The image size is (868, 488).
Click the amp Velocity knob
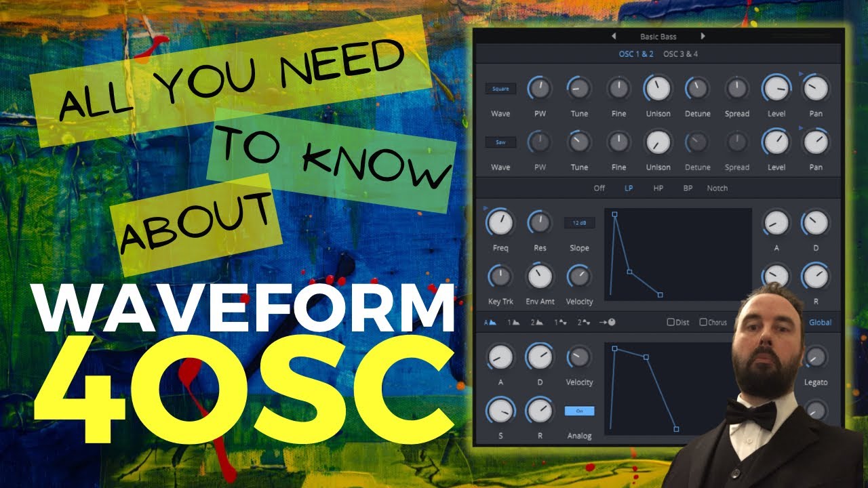tap(579, 357)
